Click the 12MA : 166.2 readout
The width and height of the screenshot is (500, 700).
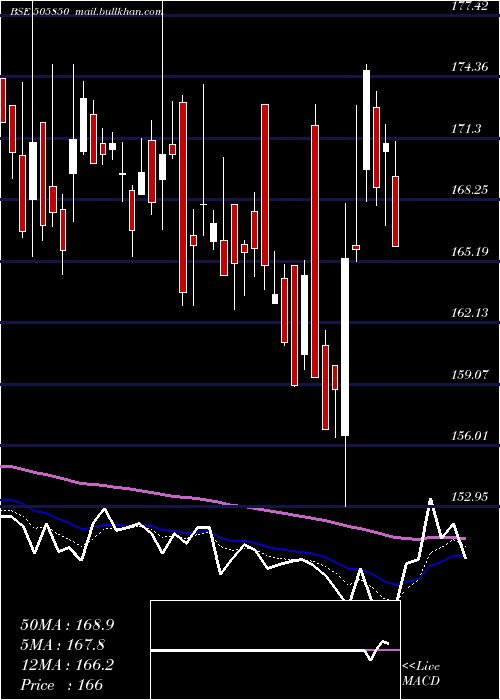[67, 665]
